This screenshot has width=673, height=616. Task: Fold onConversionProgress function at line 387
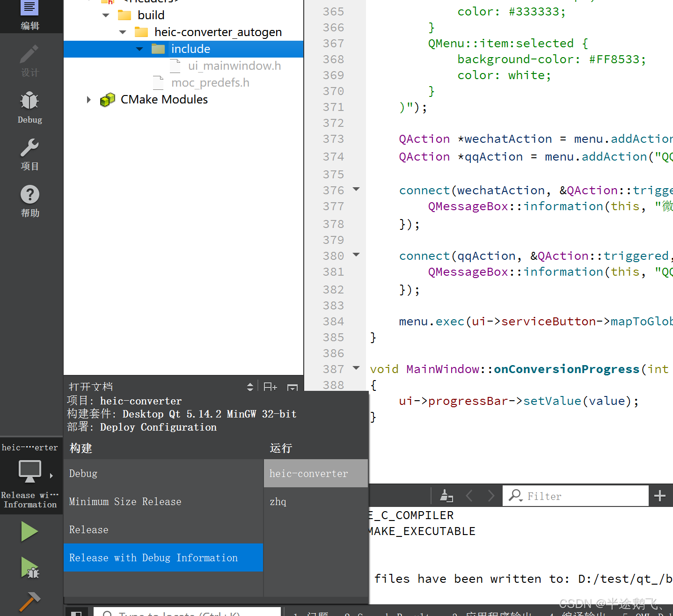pos(356,368)
